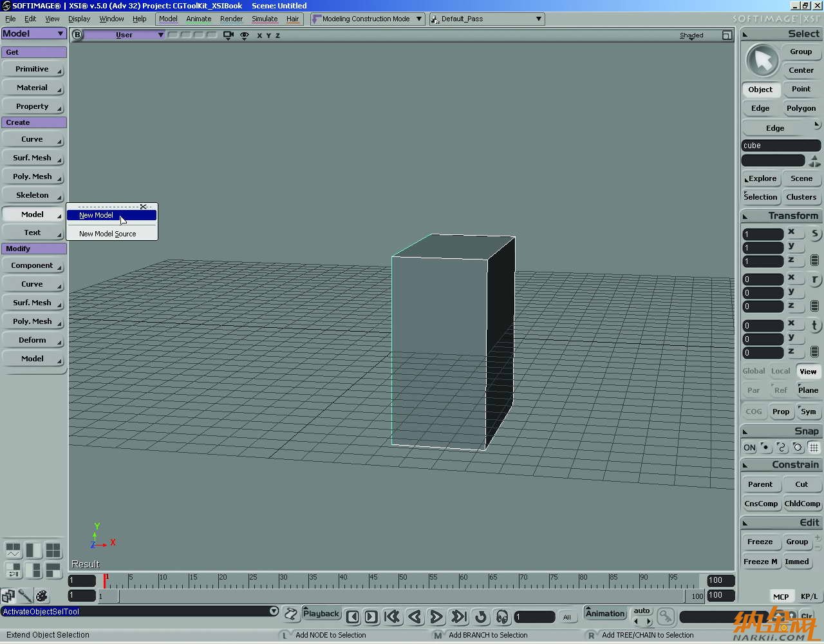Click the large selection arrow tool

[x=762, y=61]
